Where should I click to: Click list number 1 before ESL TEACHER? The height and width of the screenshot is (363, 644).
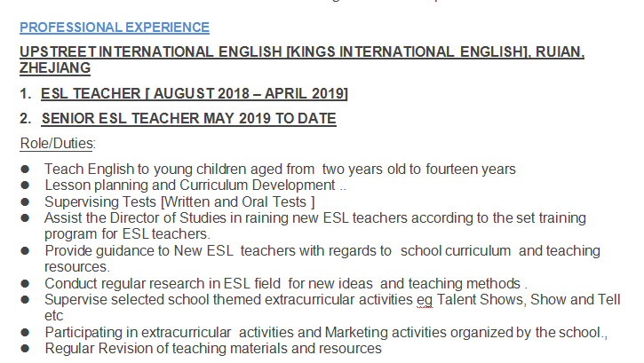[24, 93]
